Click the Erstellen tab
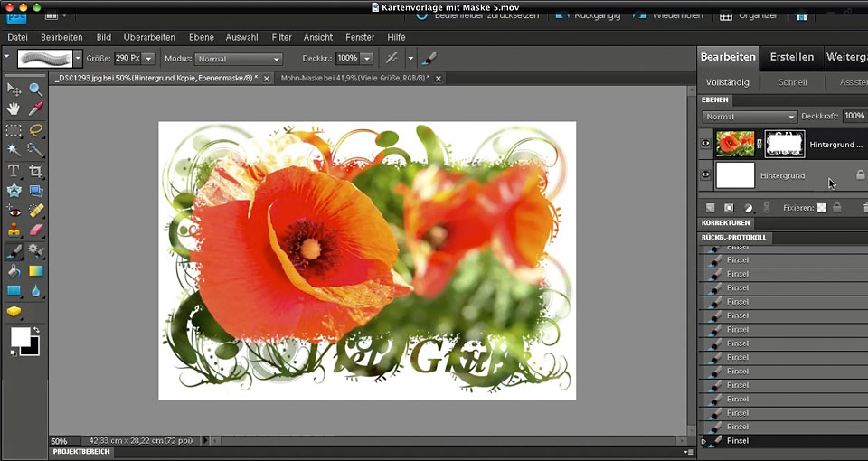 coord(791,57)
